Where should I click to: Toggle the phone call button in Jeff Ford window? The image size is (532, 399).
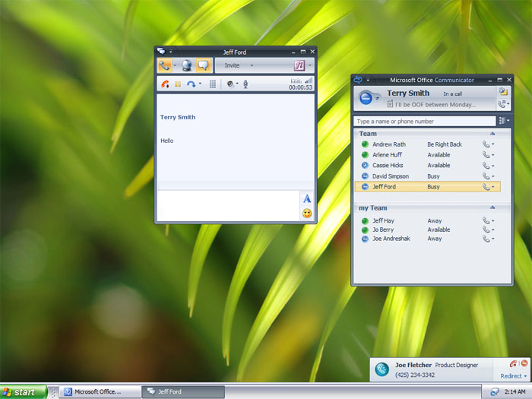[x=165, y=65]
